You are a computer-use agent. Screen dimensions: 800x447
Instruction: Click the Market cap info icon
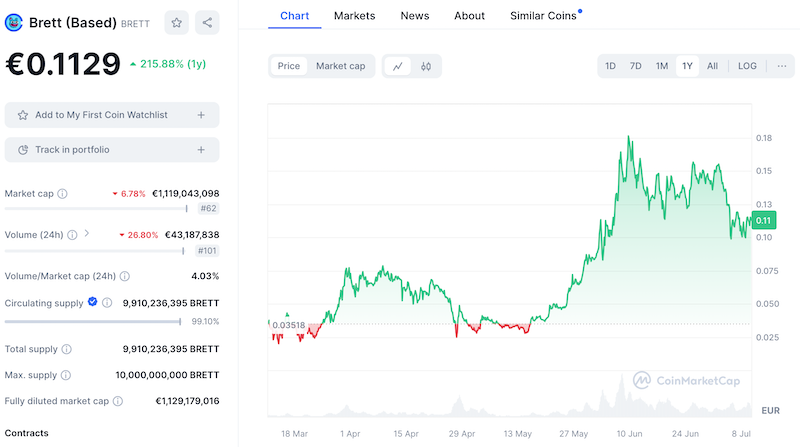[62, 193]
